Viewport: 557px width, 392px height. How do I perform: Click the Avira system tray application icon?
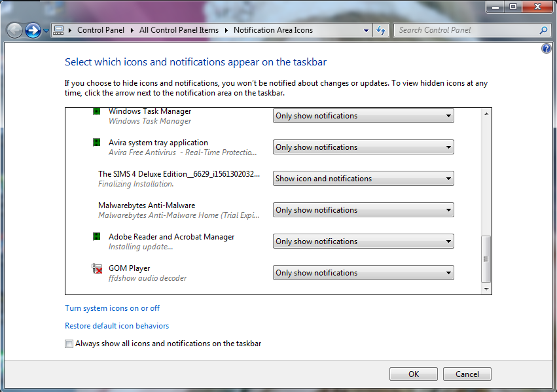tap(97, 143)
